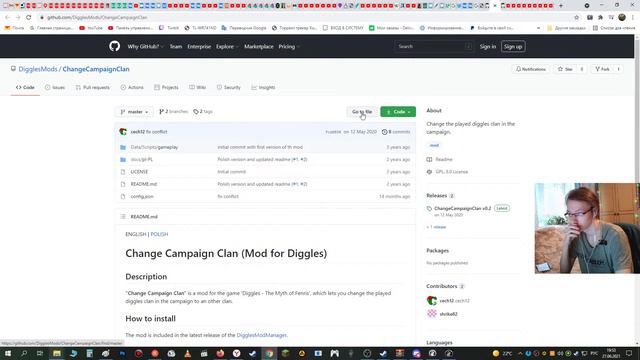The width and height of the screenshot is (640, 360).
Task: Click list icon in README.md header
Action: click(x=123, y=217)
